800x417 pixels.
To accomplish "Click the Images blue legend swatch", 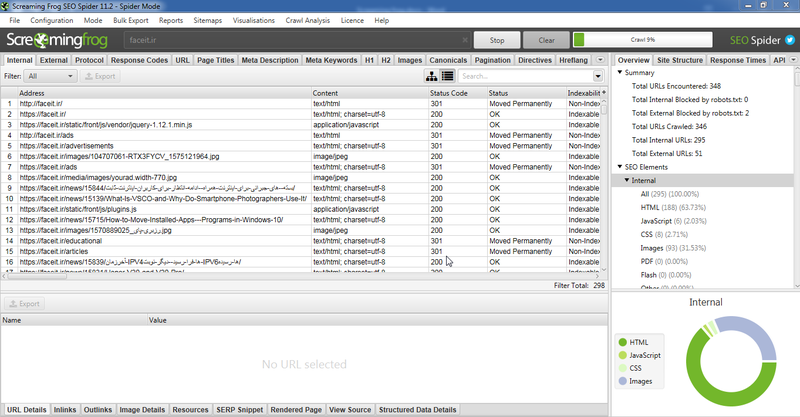I will pyautogui.click(x=622, y=381).
